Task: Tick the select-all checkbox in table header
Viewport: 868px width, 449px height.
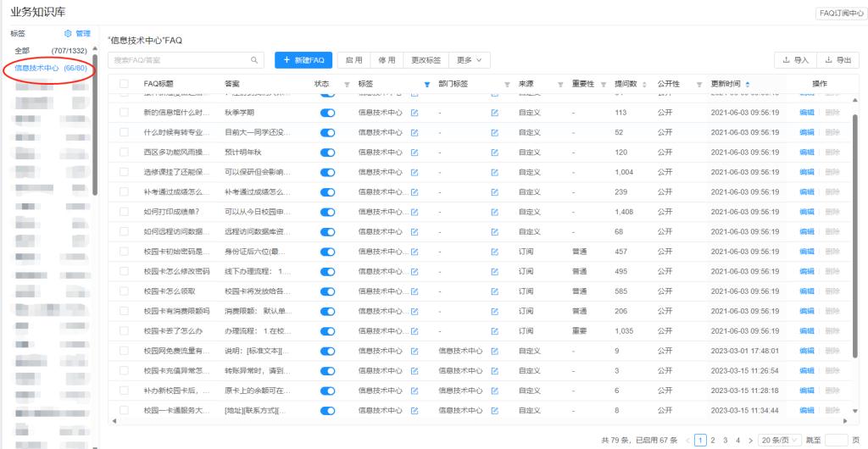Action: [x=125, y=84]
